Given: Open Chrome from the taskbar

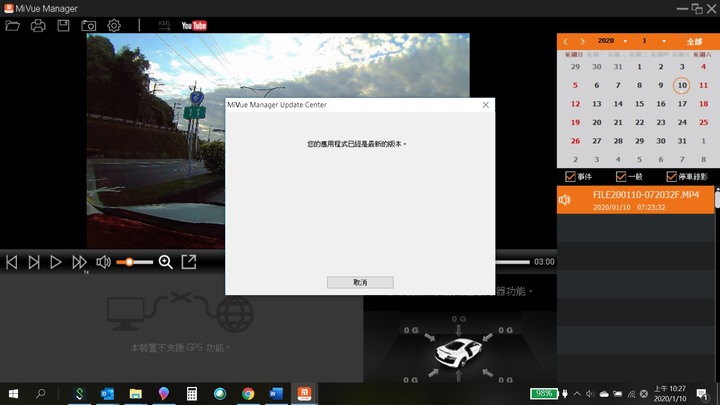Looking at the screenshot, I should [248, 394].
